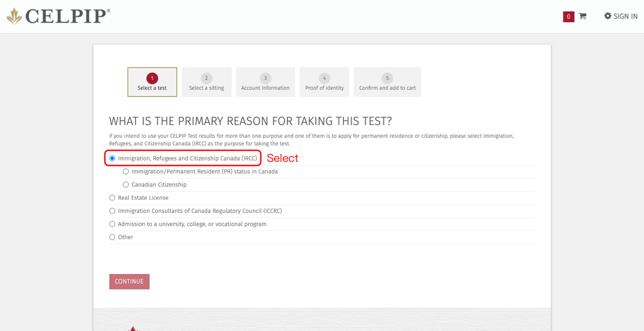Click the Sign In link

pyautogui.click(x=625, y=17)
